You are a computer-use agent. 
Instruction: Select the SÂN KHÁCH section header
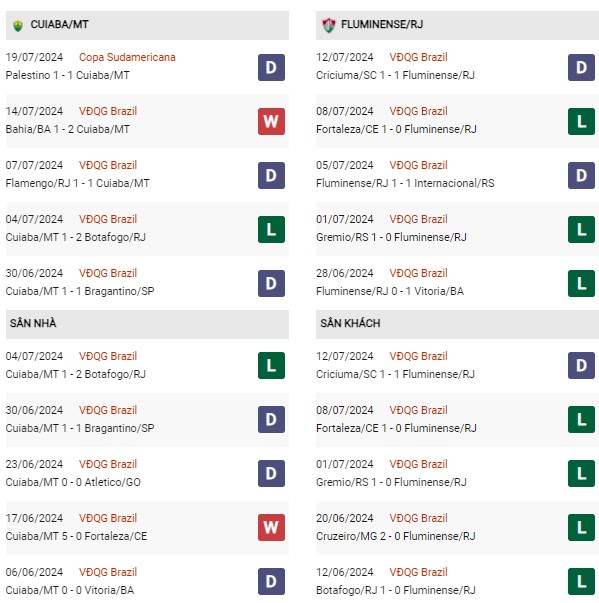(x=350, y=323)
